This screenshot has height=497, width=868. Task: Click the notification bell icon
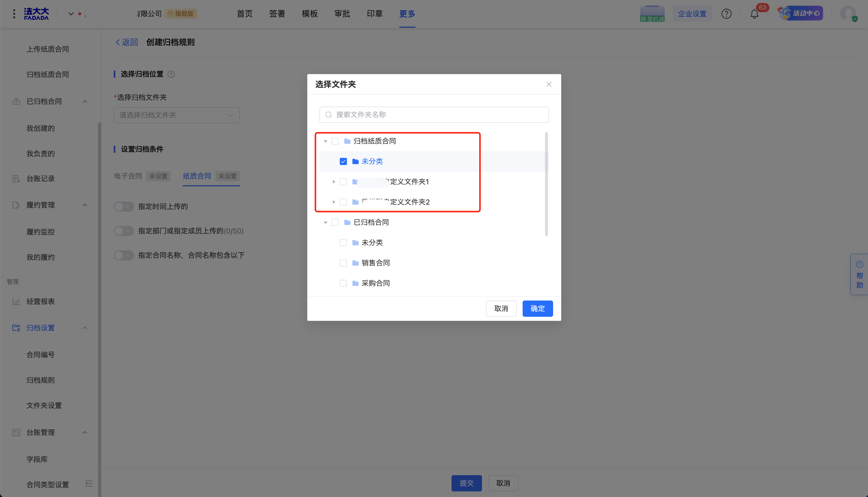[754, 14]
